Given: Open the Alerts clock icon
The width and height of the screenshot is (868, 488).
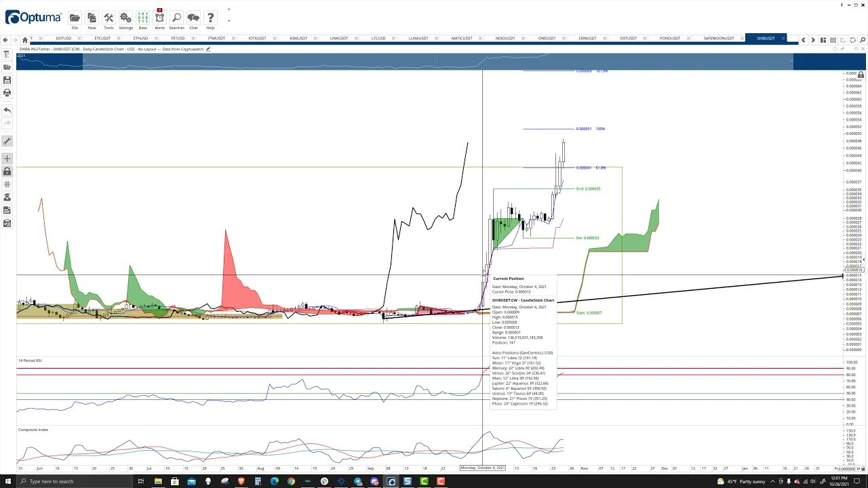Looking at the screenshot, I should 159,18.
